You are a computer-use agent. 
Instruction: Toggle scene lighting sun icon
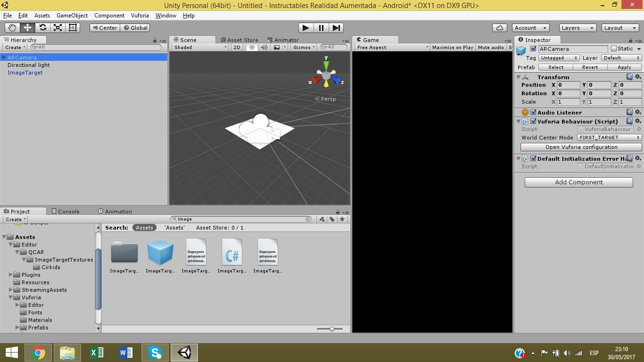[x=252, y=47]
